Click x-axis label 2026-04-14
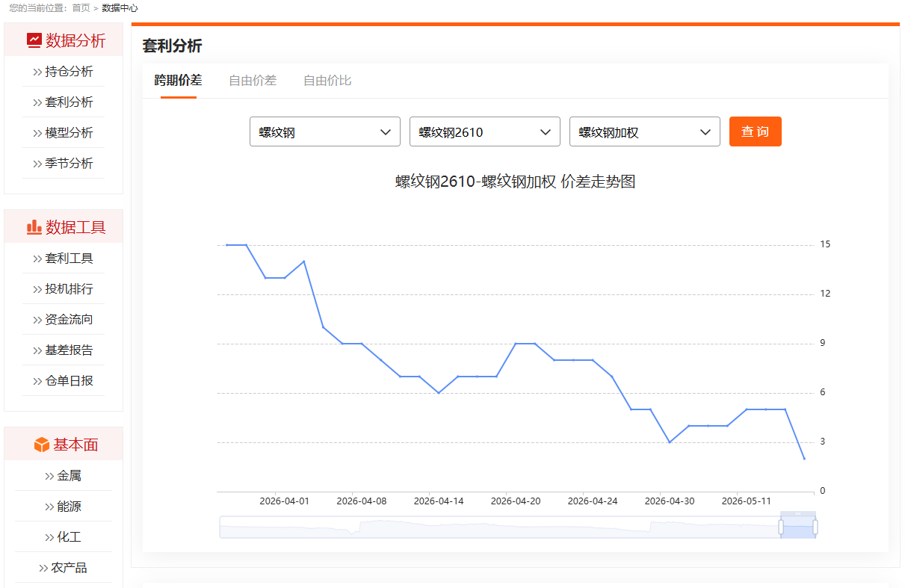This screenshot has width=905, height=588. tap(439, 501)
